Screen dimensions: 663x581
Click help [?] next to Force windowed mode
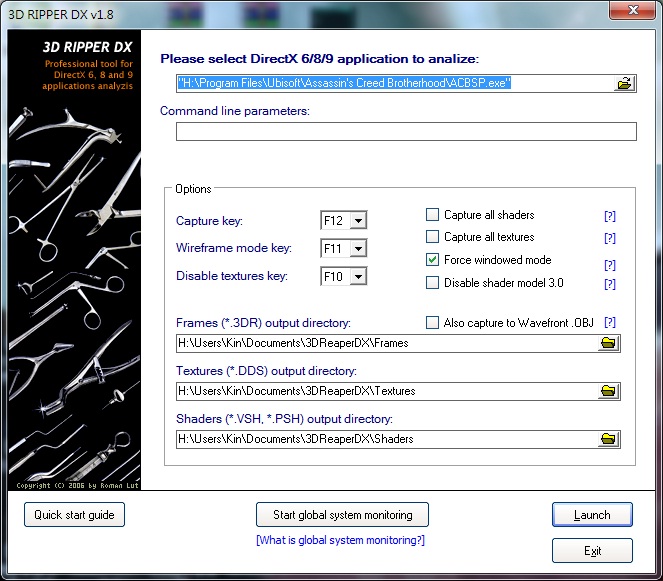pyautogui.click(x=609, y=265)
